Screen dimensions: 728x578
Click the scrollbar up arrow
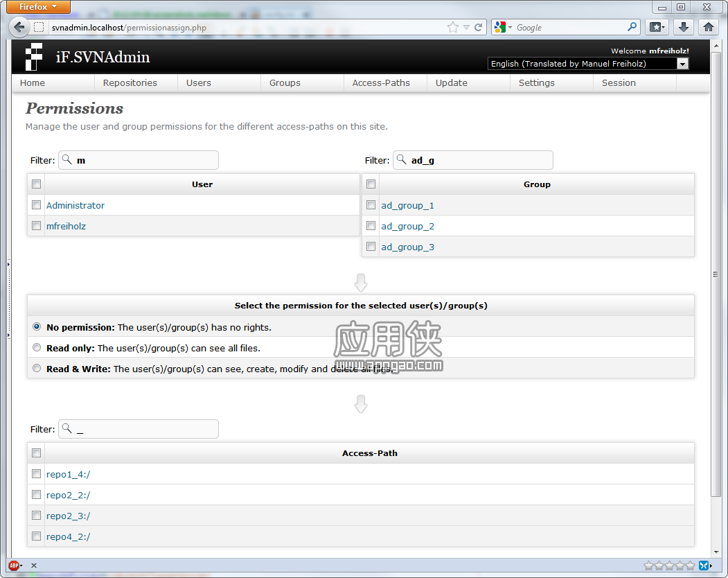[x=716, y=46]
